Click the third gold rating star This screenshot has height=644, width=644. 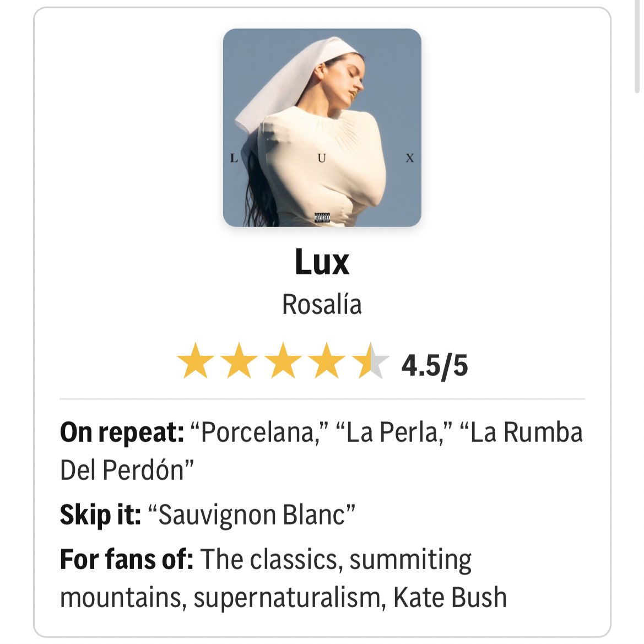283,361
